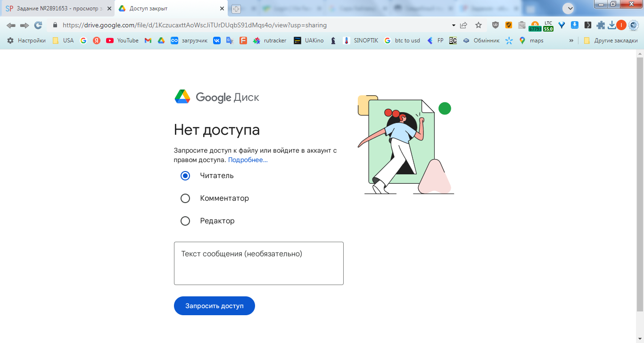Open the blue download arrow extension
This screenshot has width=644, height=343.
click(x=575, y=25)
